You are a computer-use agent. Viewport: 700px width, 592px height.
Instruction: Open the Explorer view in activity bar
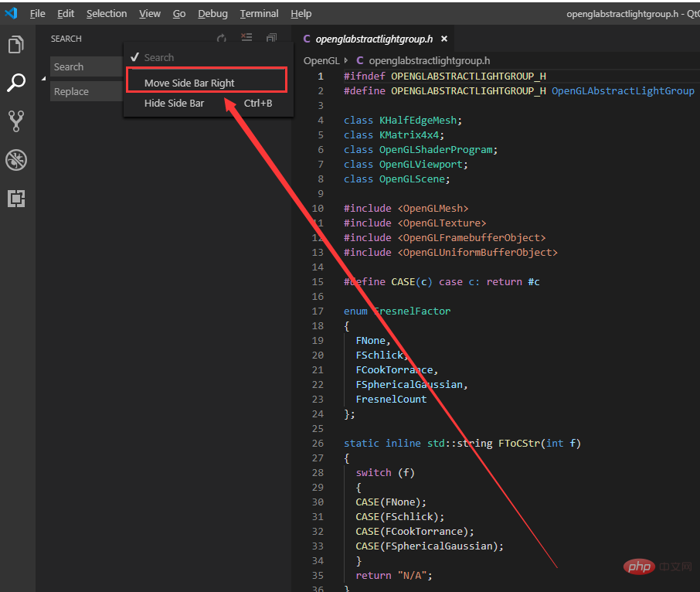point(16,45)
